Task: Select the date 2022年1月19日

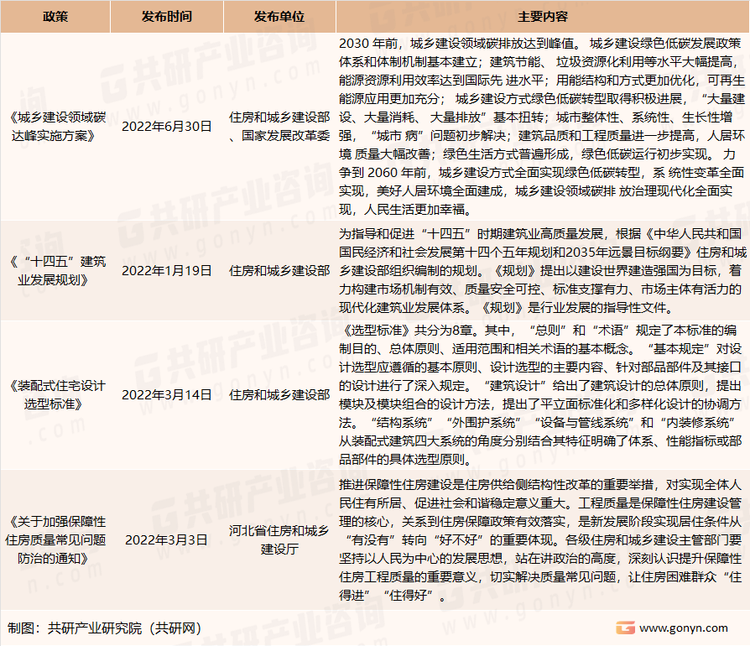Action: click(x=166, y=271)
